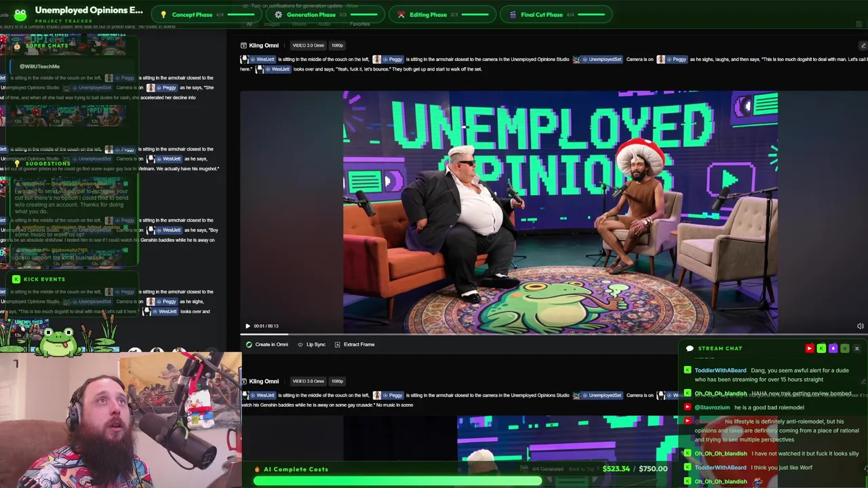
Task: Click the 1080p tag in the lower entry
Action: [337, 381]
